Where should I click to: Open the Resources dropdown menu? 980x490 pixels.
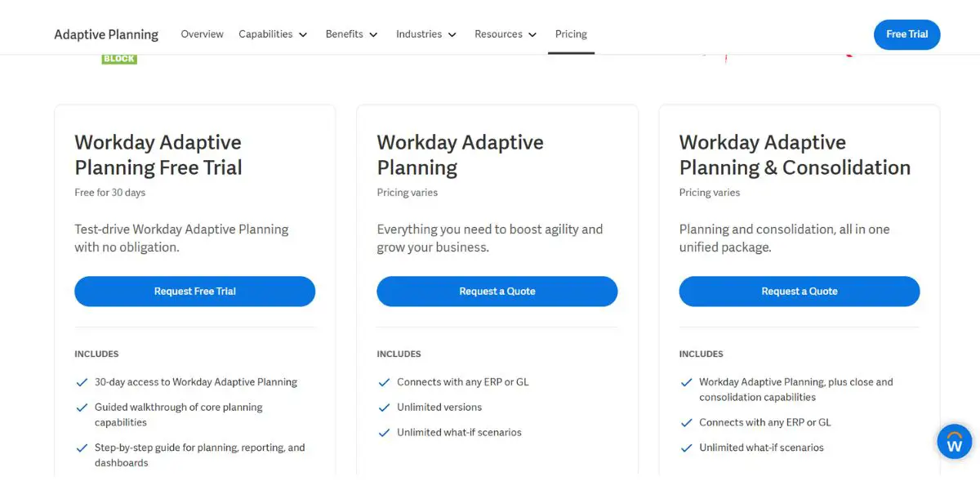pyautogui.click(x=506, y=34)
